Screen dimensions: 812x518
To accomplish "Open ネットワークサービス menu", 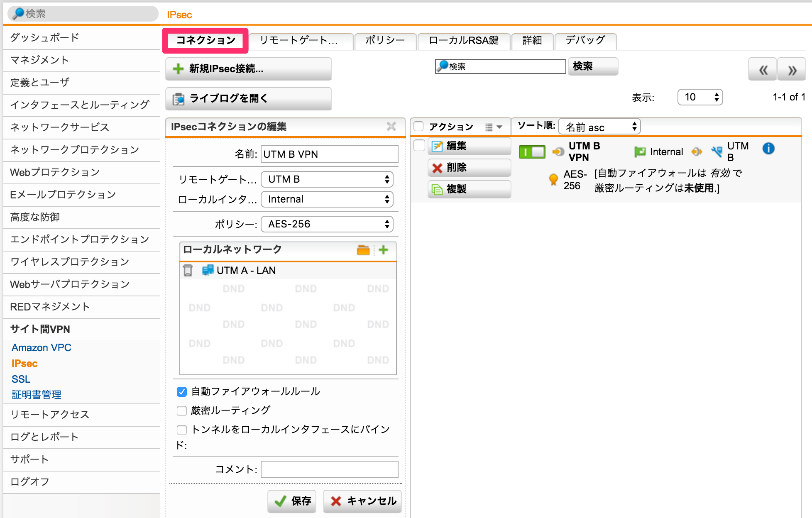I will tap(82, 127).
